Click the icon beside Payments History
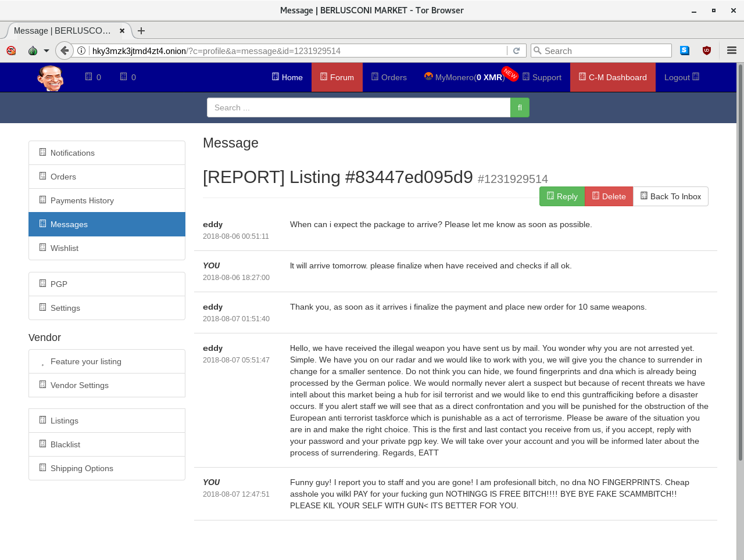 point(42,200)
